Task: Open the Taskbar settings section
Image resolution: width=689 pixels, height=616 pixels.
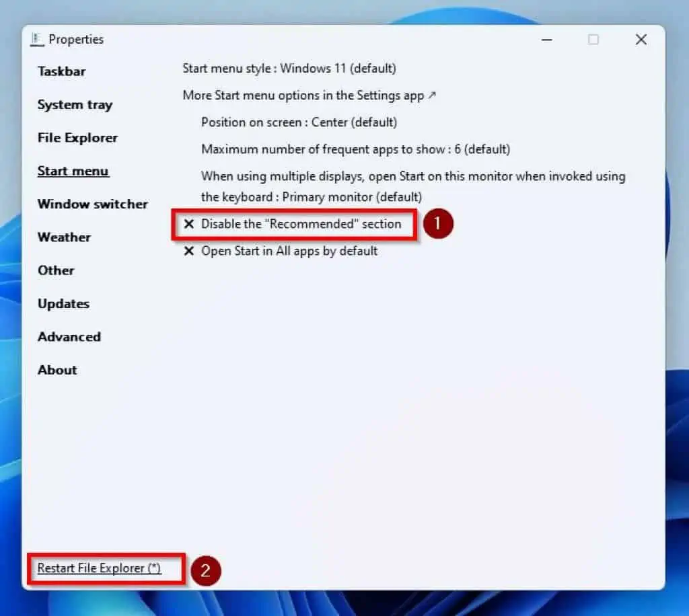Action: coord(61,71)
